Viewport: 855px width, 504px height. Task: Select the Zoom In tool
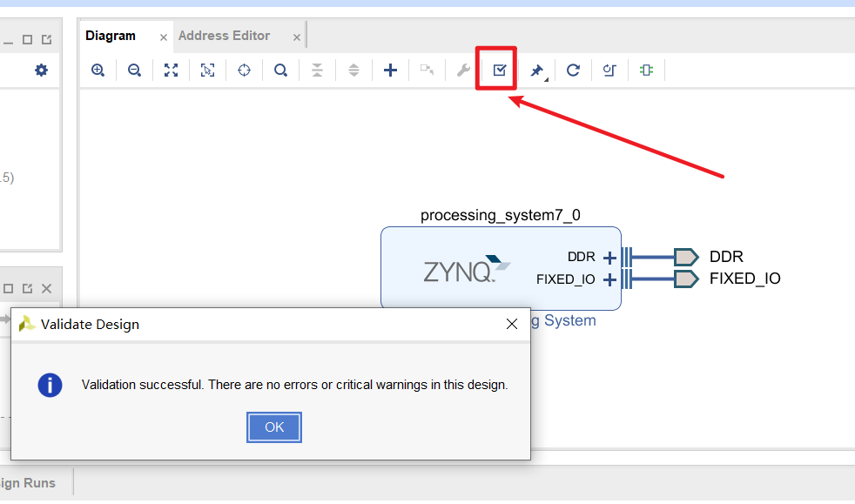click(x=98, y=70)
